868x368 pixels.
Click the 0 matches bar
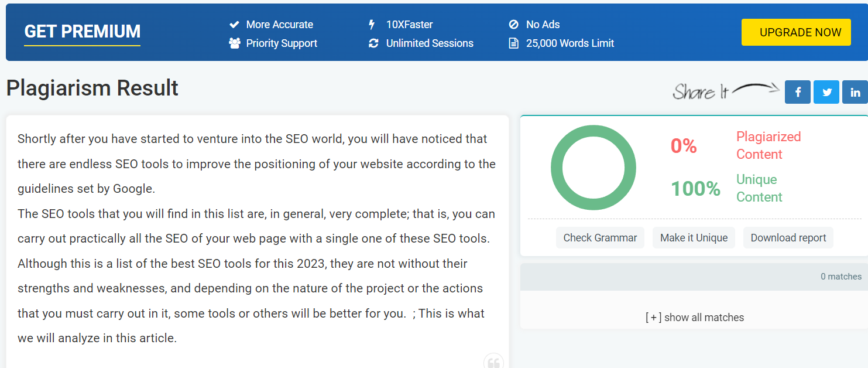(x=694, y=277)
